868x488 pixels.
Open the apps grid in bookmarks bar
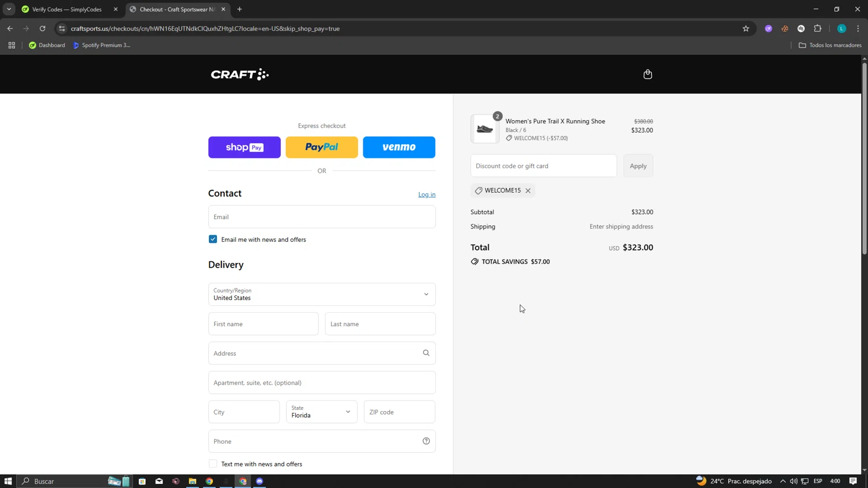click(12, 45)
